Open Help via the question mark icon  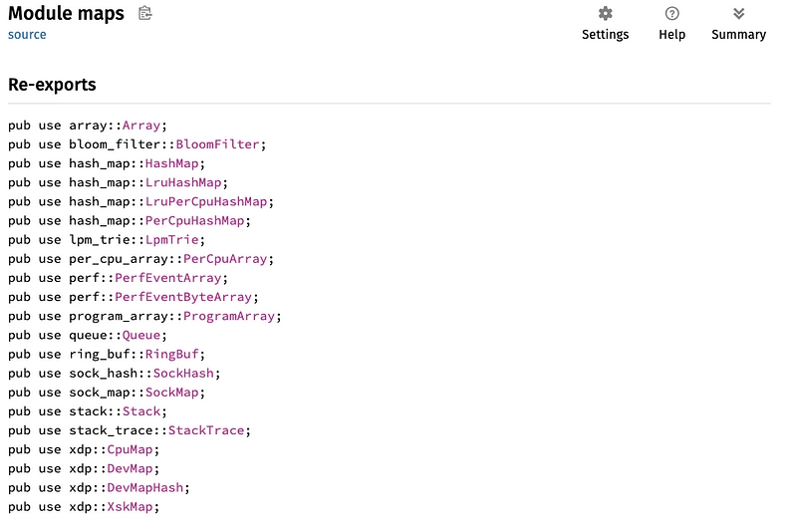671,14
